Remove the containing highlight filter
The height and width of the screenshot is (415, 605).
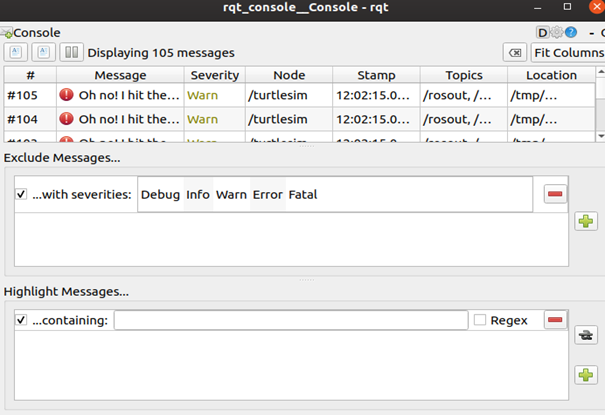(555, 320)
